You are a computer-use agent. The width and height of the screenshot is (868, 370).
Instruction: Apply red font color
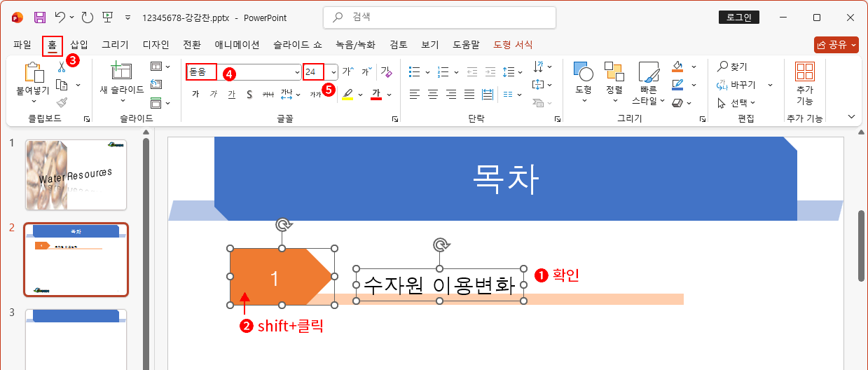coord(376,94)
